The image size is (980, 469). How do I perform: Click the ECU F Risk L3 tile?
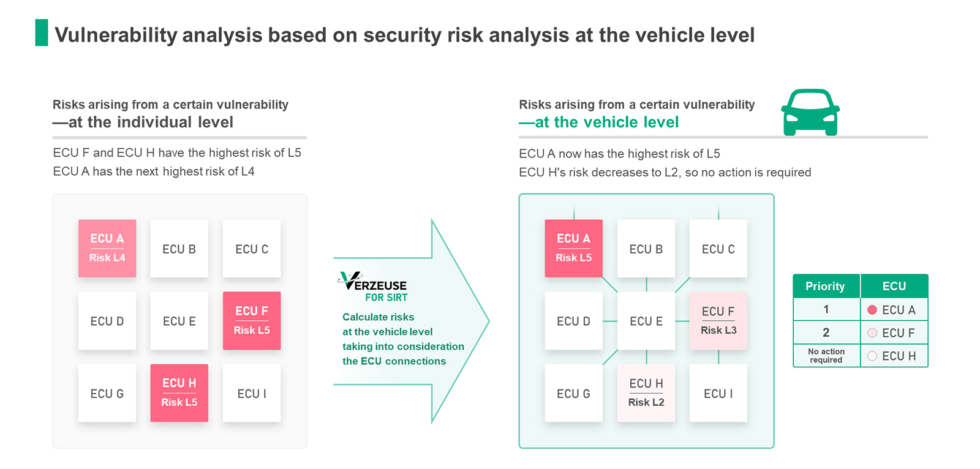point(718,321)
